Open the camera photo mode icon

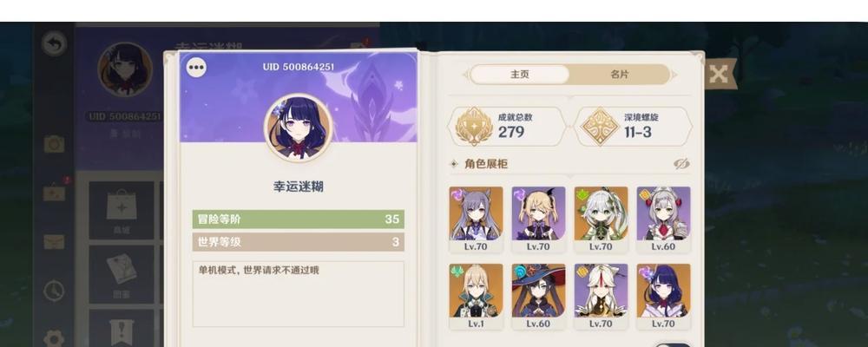point(54,144)
